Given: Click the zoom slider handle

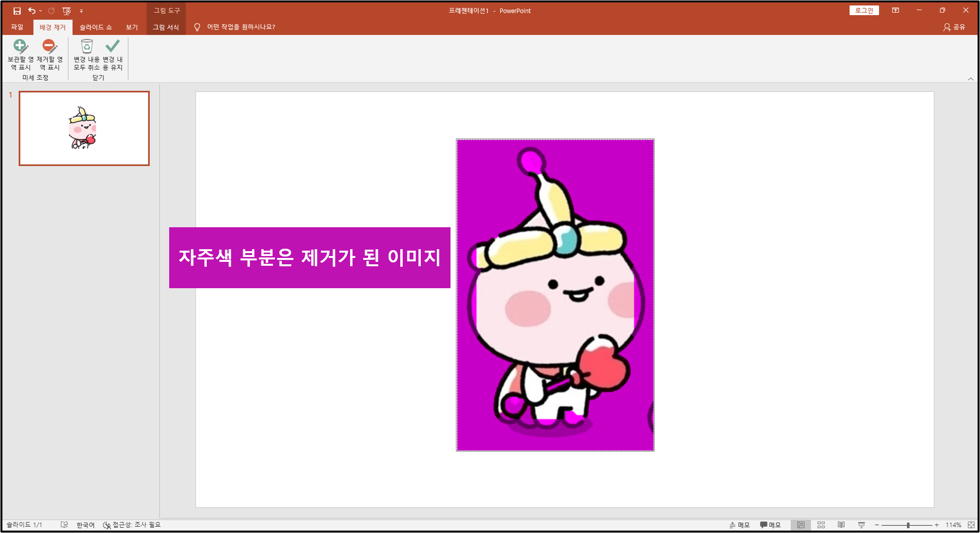Looking at the screenshot, I should pyautogui.click(x=908, y=525).
